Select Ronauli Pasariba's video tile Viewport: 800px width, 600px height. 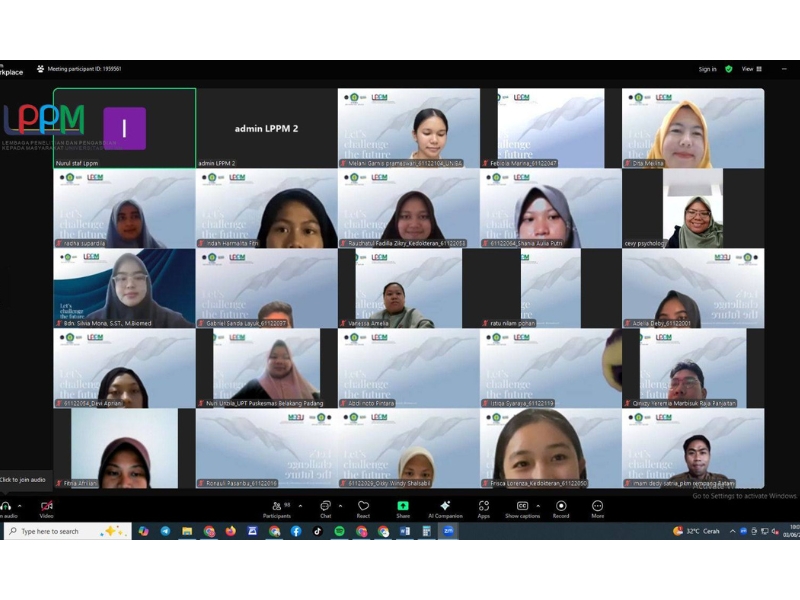pyautogui.click(x=266, y=448)
